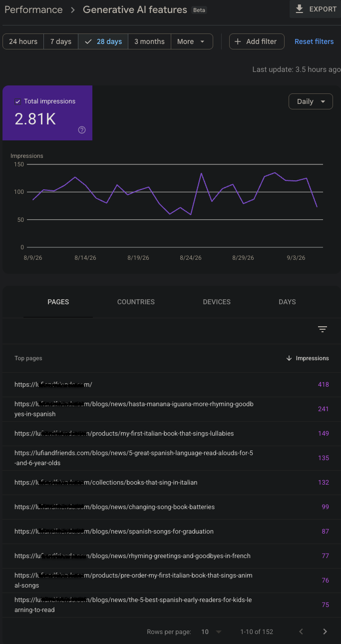This screenshot has width=341, height=644.
Task: Click the 8/24/26 chart axis label
Action: (x=190, y=258)
